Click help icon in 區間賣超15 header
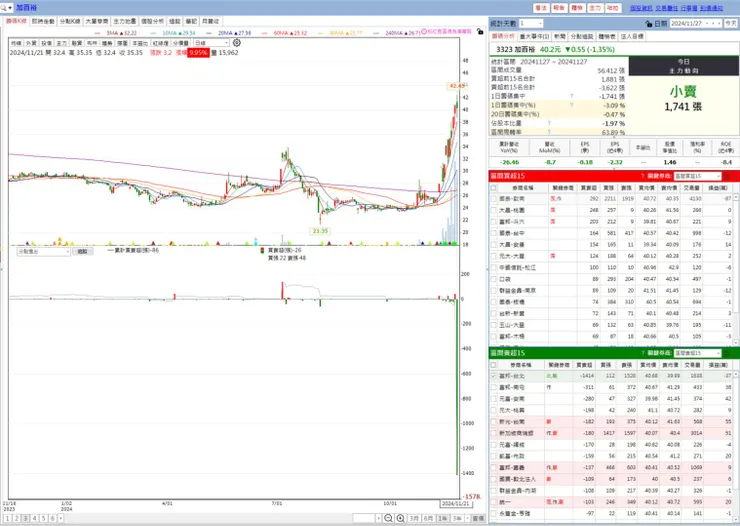Image resolution: width=740 pixels, height=526 pixels. (642, 353)
